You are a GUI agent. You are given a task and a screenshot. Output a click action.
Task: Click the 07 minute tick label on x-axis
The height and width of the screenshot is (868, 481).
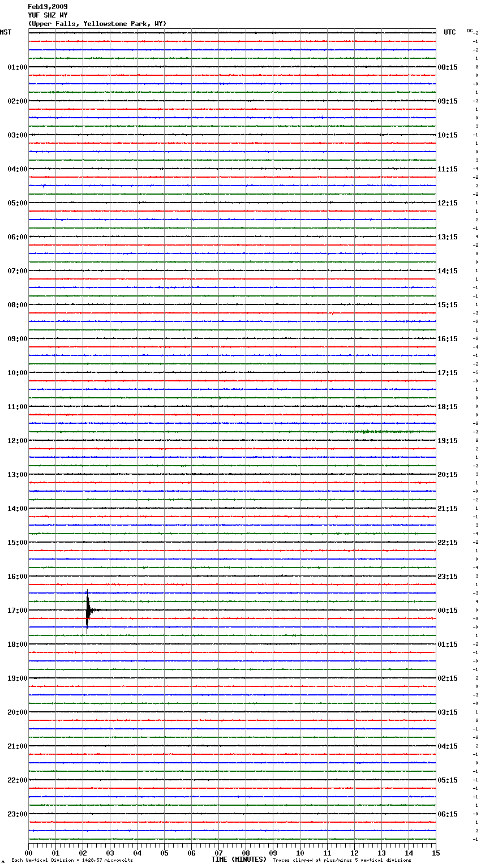coord(218,853)
